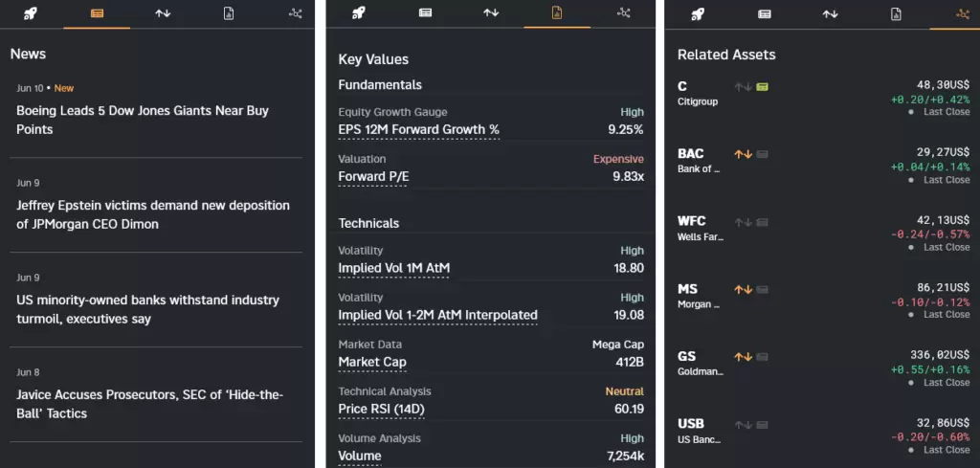Click the trade arrows icon beside Citigroup
Viewport: 980px width, 468px height.
pyautogui.click(x=743, y=87)
